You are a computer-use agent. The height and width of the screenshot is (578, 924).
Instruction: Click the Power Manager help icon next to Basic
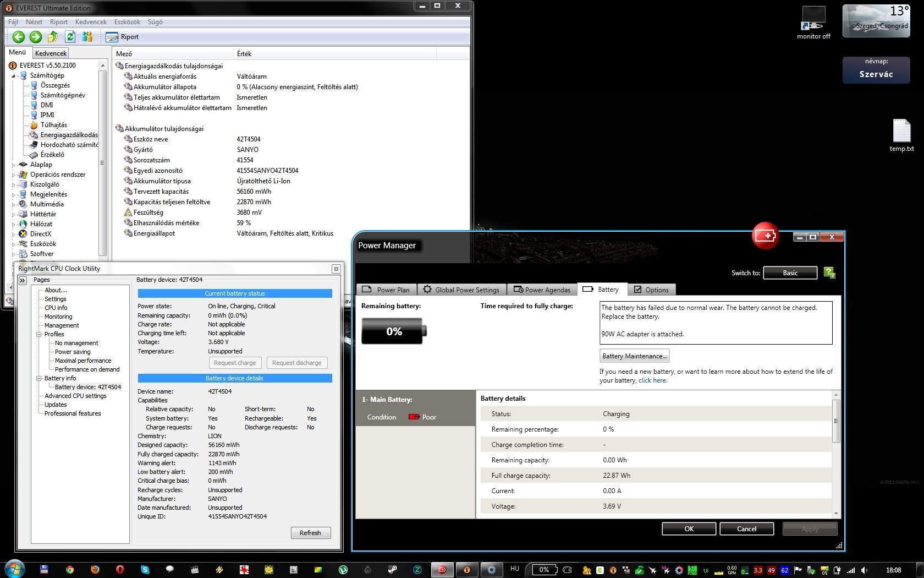pos(829,272)
